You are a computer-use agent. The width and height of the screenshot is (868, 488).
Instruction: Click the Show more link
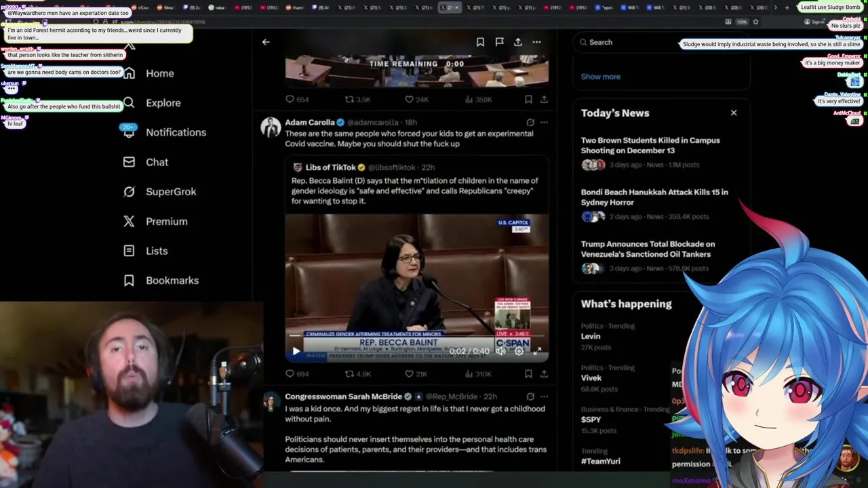(x=601, y=77)
